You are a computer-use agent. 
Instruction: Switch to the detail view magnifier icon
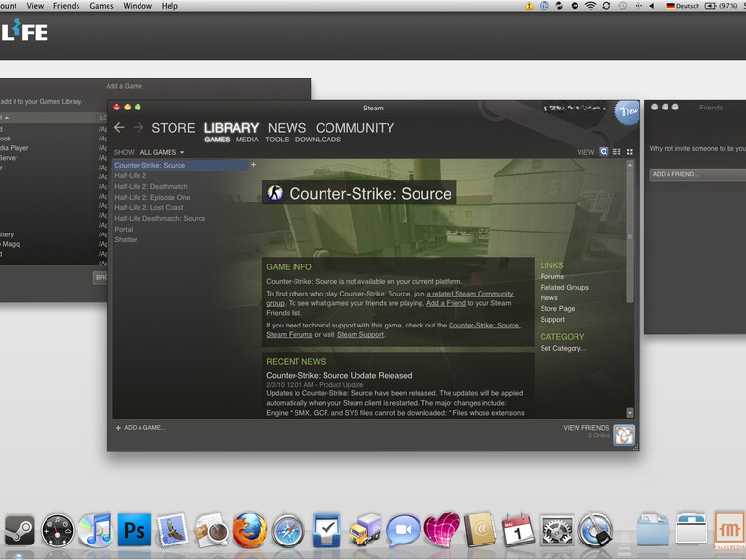click(x=604, y=152)
